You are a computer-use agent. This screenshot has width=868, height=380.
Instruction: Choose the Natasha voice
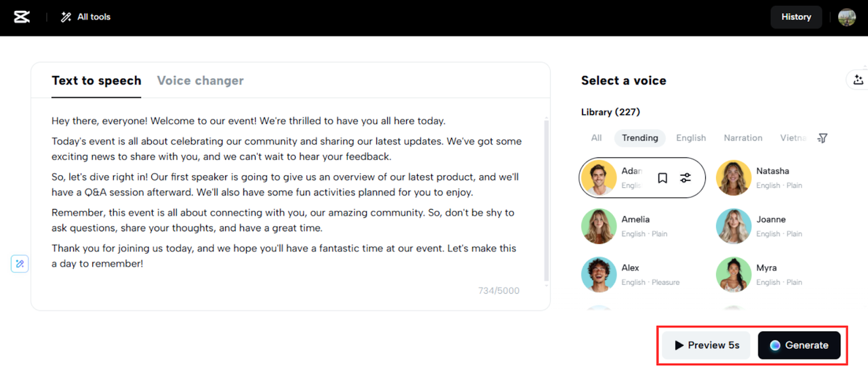point(772,178)
